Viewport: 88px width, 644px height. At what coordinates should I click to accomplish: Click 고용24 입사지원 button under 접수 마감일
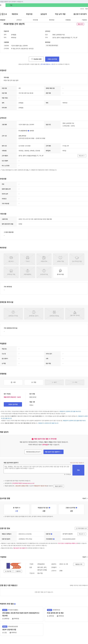(13, 404)
